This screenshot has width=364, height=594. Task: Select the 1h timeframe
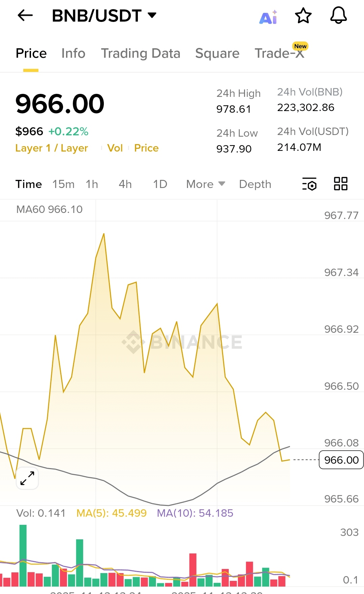[92, 184]
